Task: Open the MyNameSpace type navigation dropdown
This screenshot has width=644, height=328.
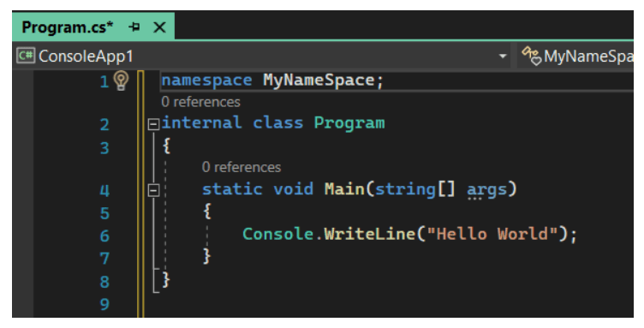Action: click(x=575, y=56)
